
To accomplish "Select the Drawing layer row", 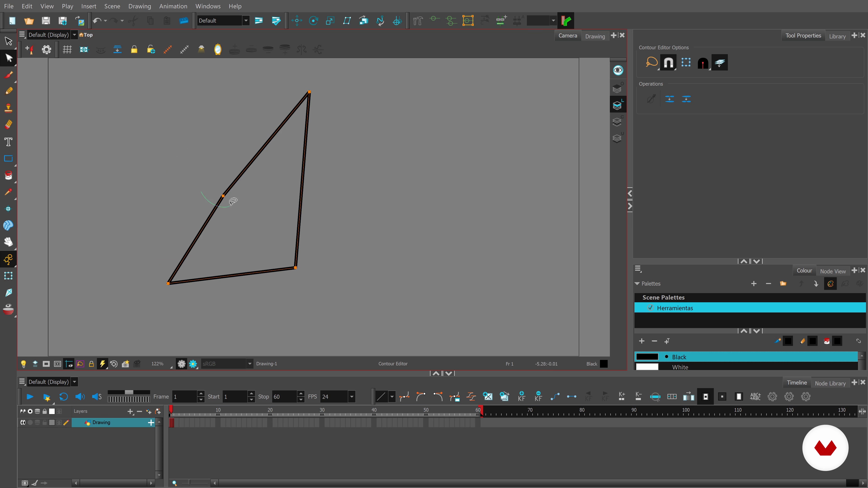I will (x=113, y=422).
